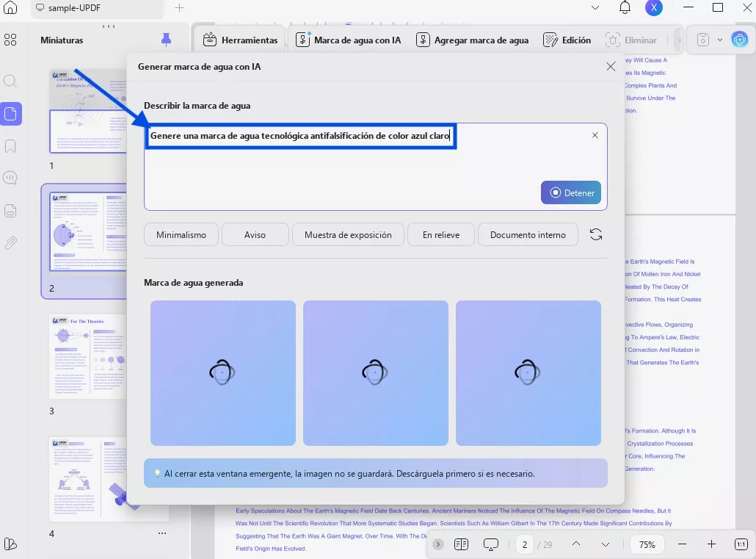Refresh the style suggestions
Image resolution: width=756 pixels, height=559 pixels.
pyautogui.click(x=596, y=234)
